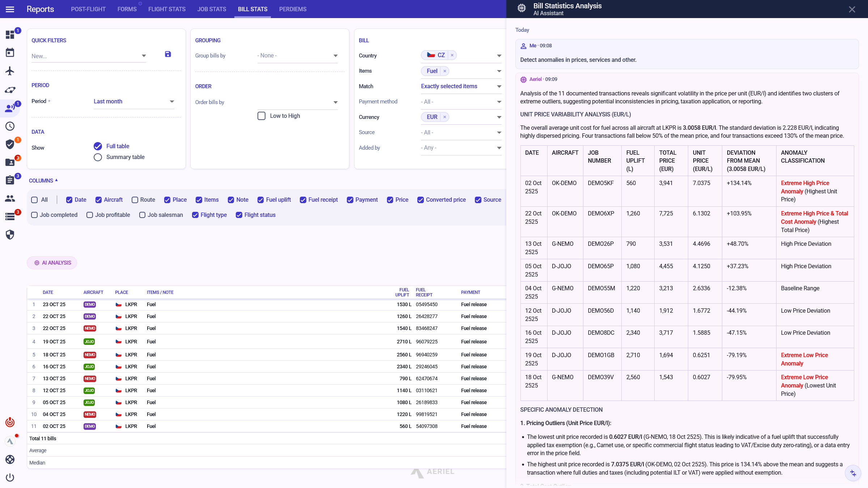The height and width of the screenshot is (488, 868).
Task: Click the AI ANALYSIS button
Action: pos(52,263)
